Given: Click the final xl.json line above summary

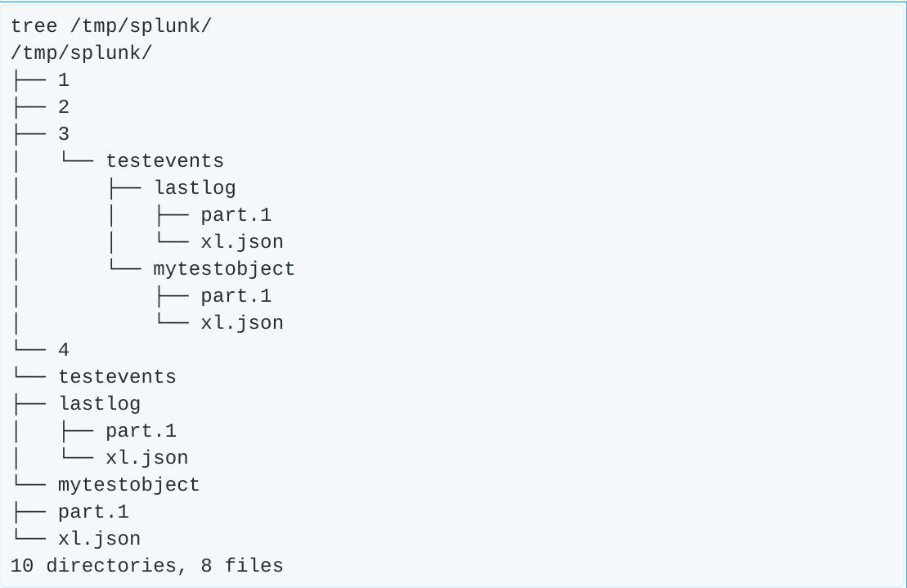Looking at the screenshot, I should point(99,539).
